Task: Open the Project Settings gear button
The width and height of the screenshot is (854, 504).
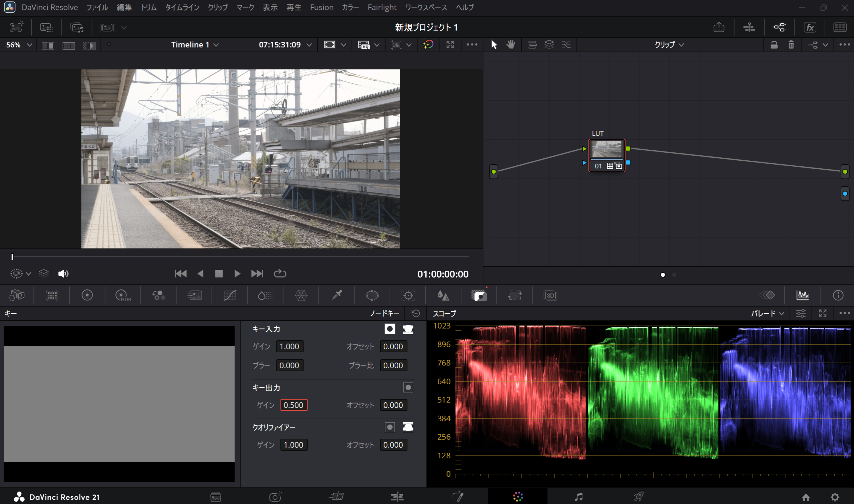Action: click(x=835, y=497)
